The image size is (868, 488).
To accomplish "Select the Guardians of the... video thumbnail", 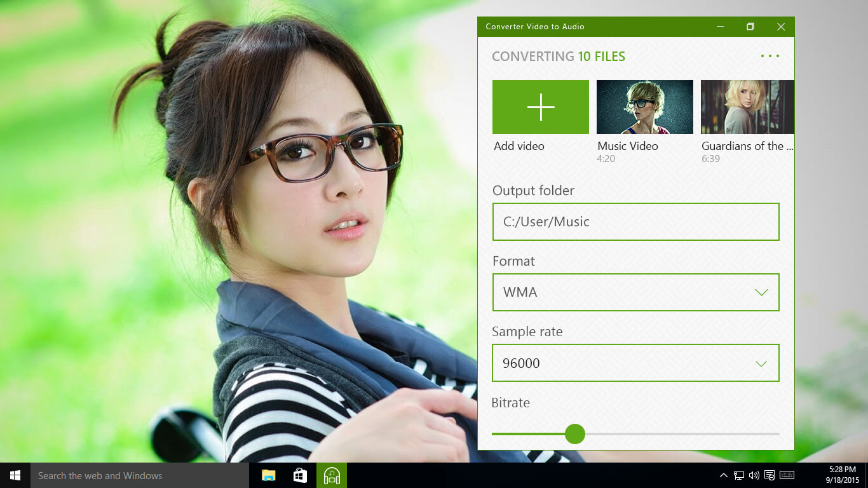I will [747, 107].
